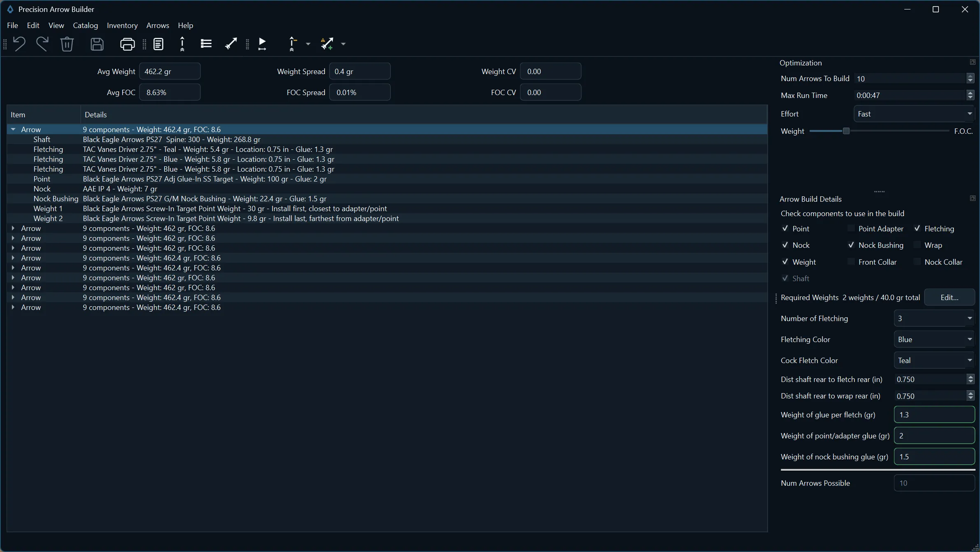Toggle the Fletching checkbox

pos(917,228)
